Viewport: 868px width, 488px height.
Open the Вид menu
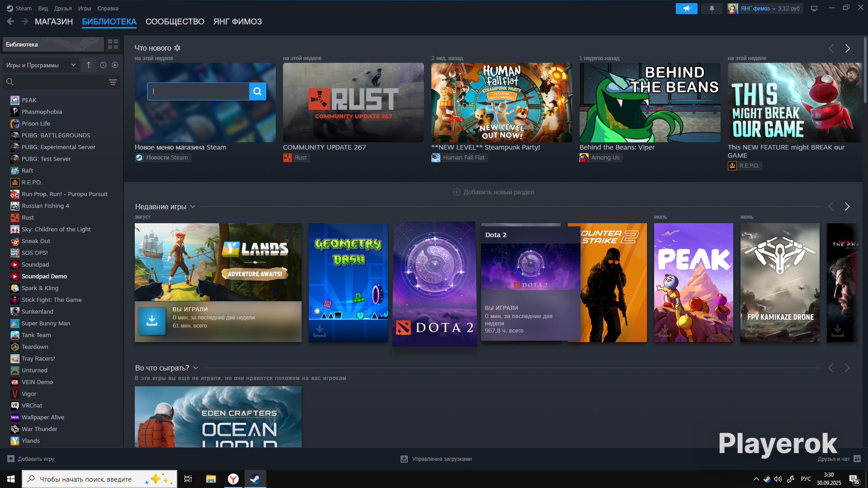pos(43,8)
